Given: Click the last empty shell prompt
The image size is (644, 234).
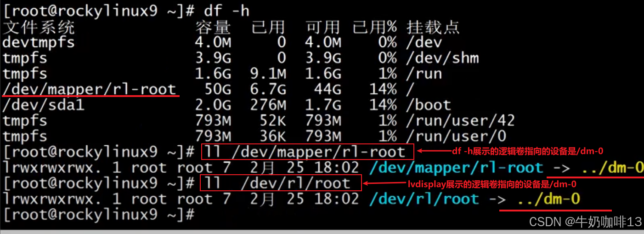Looking at the screenshot, I should [x=99, y=214].
